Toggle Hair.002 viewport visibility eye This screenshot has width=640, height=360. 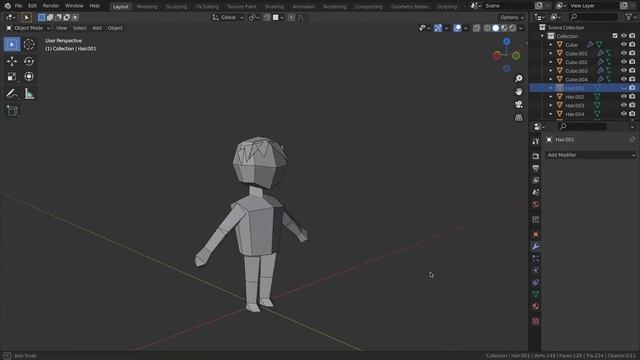pos(624,97)
